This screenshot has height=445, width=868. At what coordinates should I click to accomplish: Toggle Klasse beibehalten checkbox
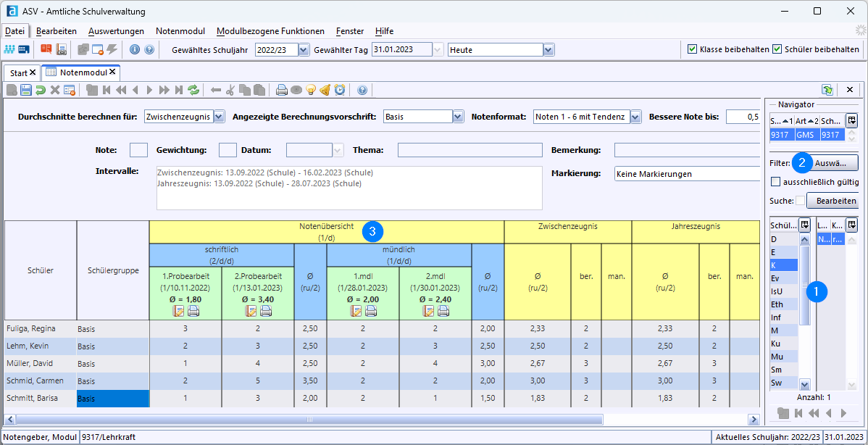(692, 49)
